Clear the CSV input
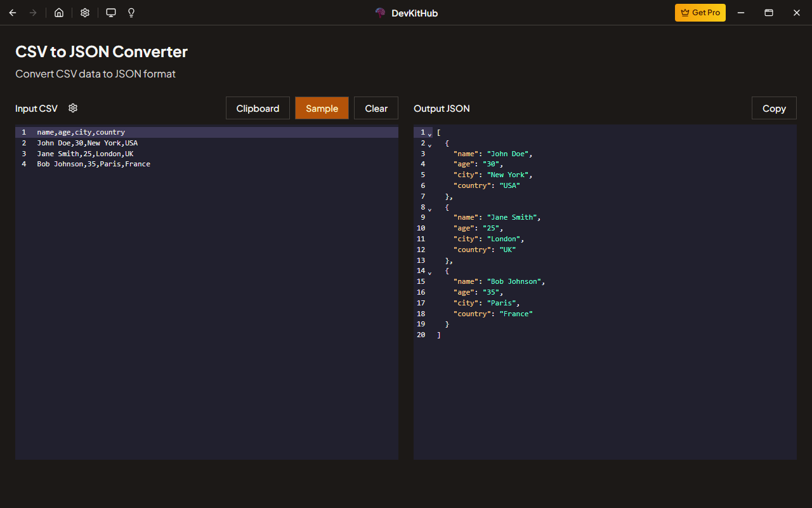 (376, 108)
